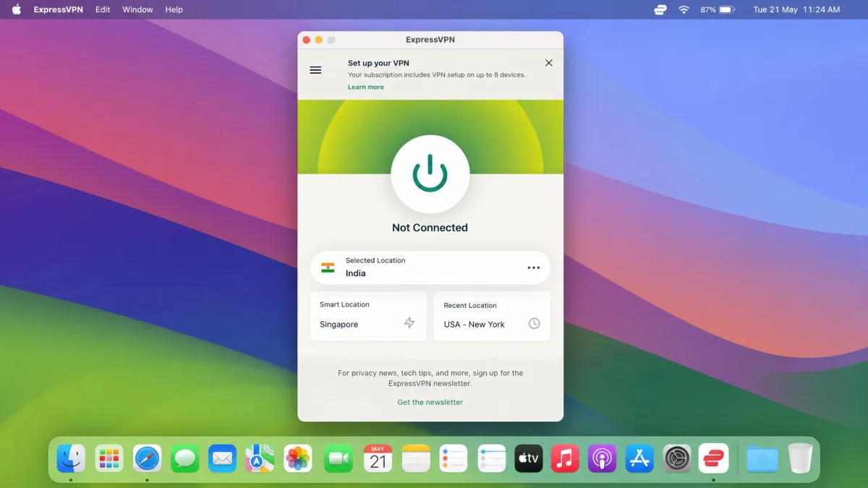Select the USA - New York recent location

tap(493, 316)
